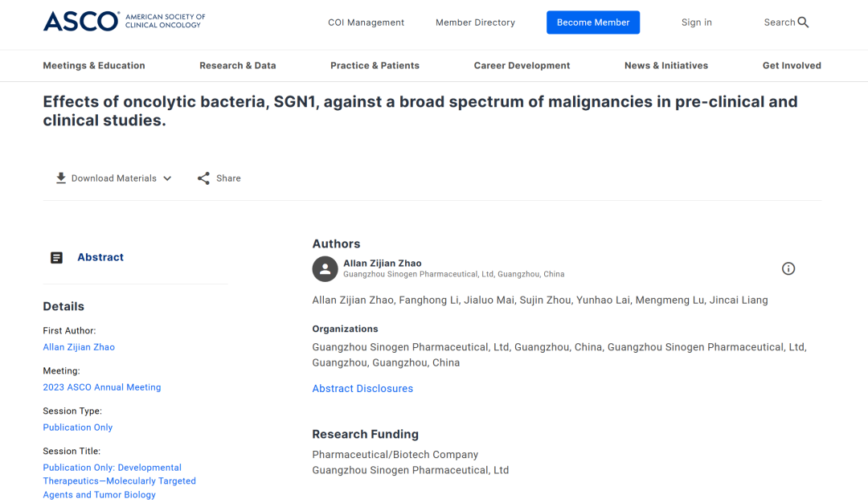Click the share icon
Viewport: 868px width, 503px height.
coord(204,178)
